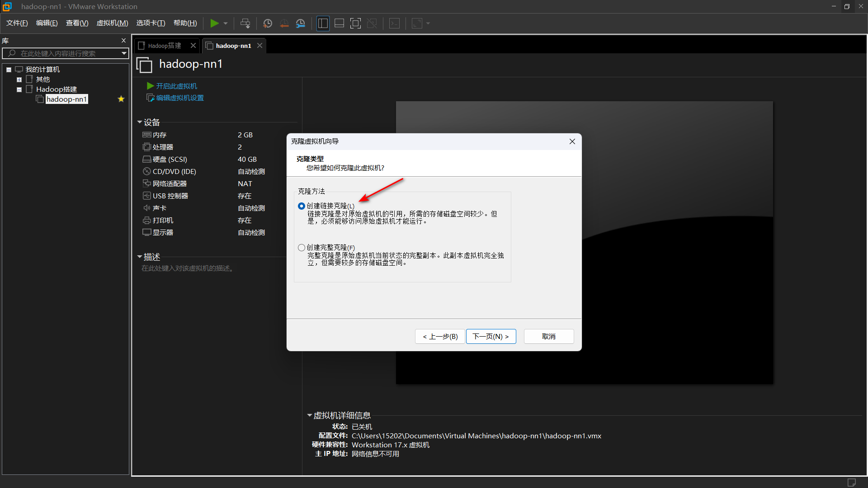
Task: Enter full screen mode icon
Action: coord(355,23)
